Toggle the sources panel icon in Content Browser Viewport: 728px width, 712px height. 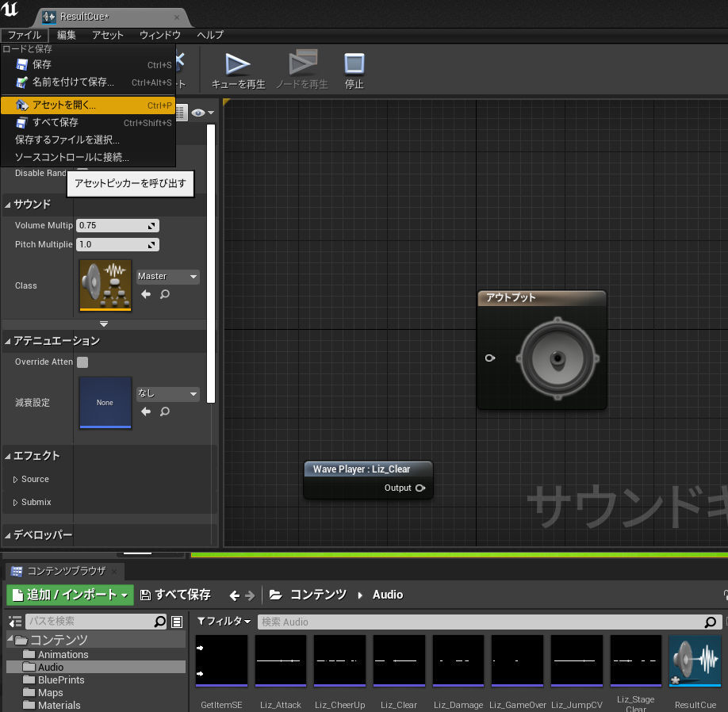coord(15,622)
